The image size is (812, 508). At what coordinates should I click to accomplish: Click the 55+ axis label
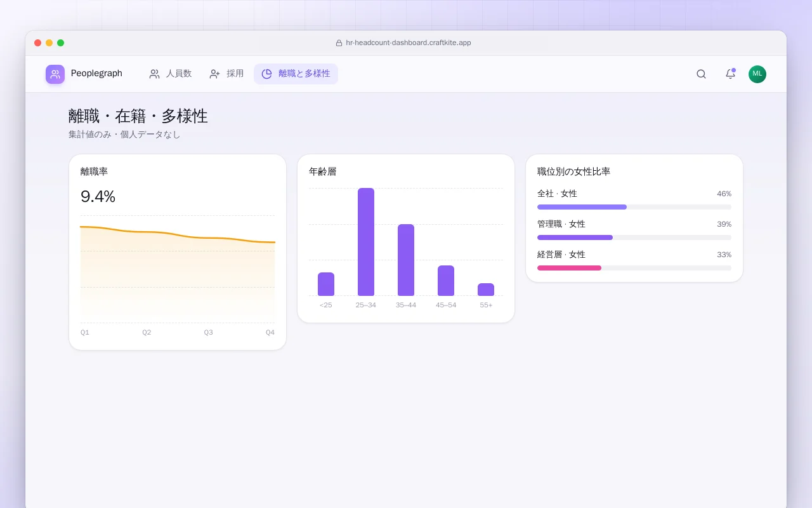tap(486, 305)
